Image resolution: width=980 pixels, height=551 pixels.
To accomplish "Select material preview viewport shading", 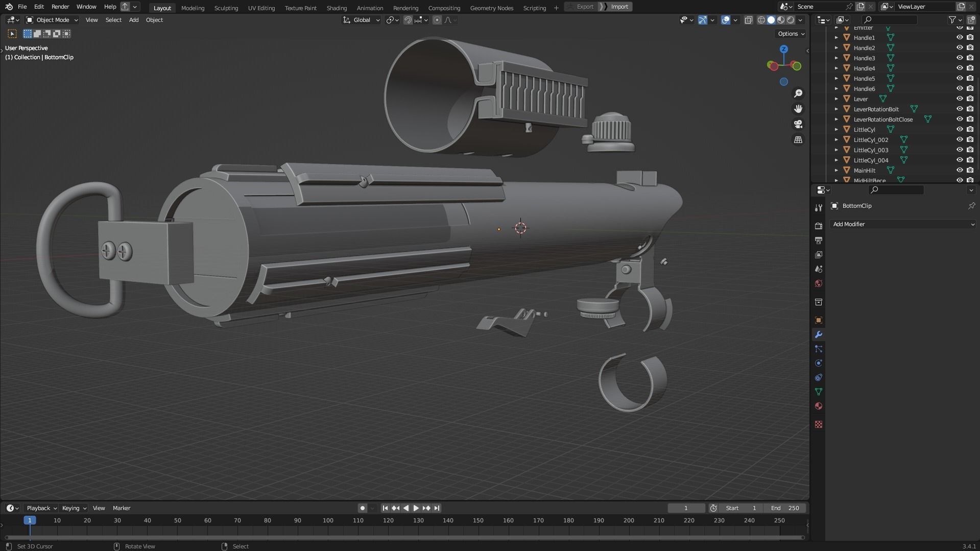I will [x=781, y=20].
